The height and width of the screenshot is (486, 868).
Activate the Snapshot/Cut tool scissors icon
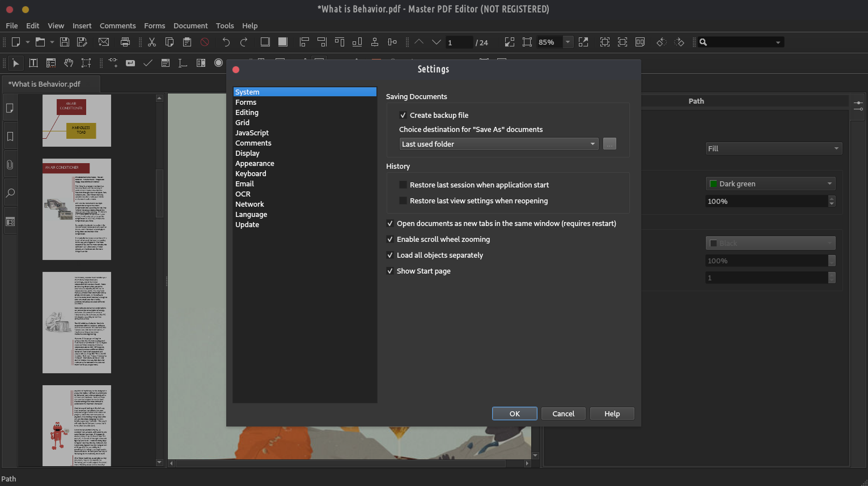tap(151, 42)
